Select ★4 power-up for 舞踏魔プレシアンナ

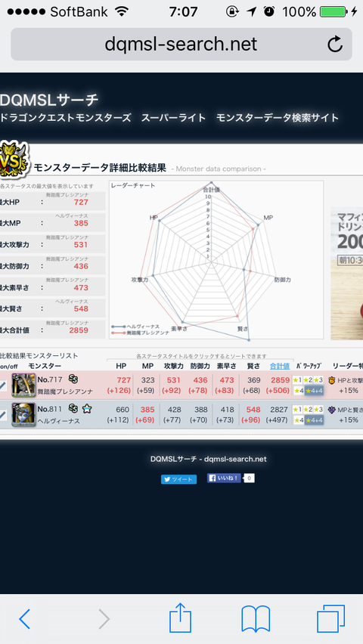[x=299, y=391]
